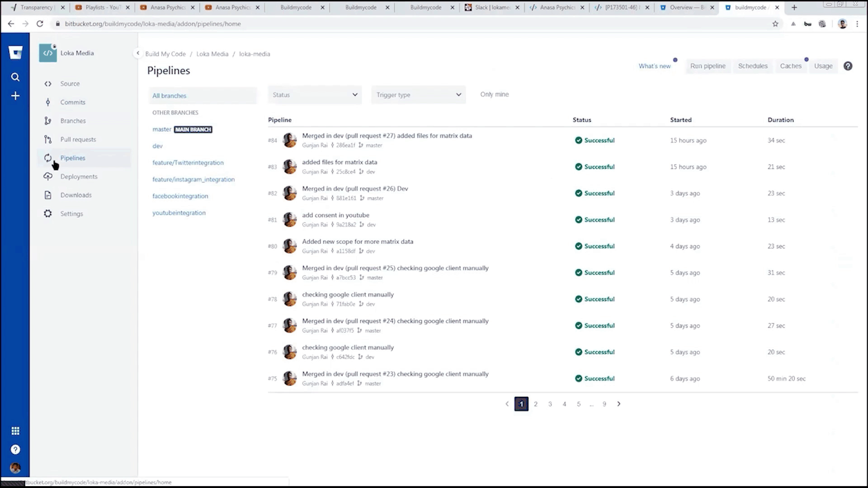Go to page 3 of pipelines
Viewport: 868px width, 488px height.
point(550,404)
